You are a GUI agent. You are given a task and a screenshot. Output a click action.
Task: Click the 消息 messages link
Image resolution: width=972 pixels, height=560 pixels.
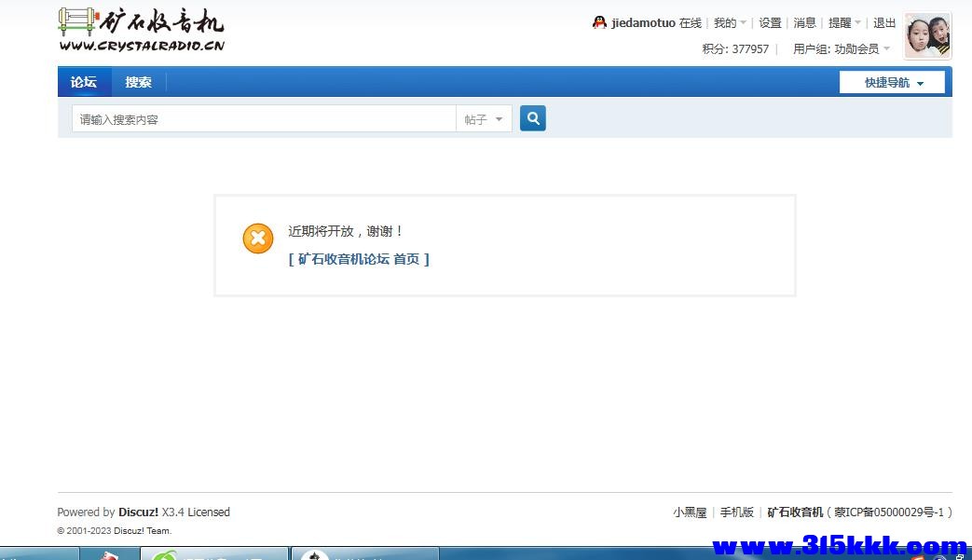pyautogui.click(x=804, y=22)
